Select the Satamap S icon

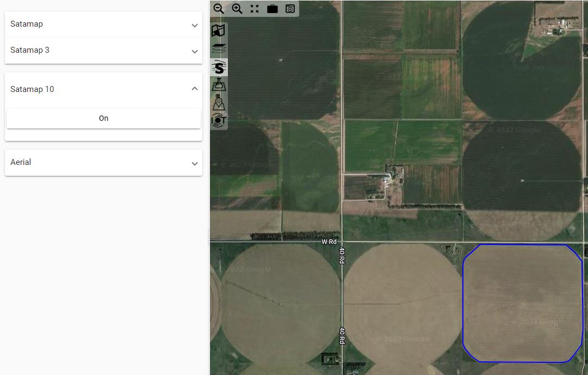pyautogui.click(x=219, y=67)
